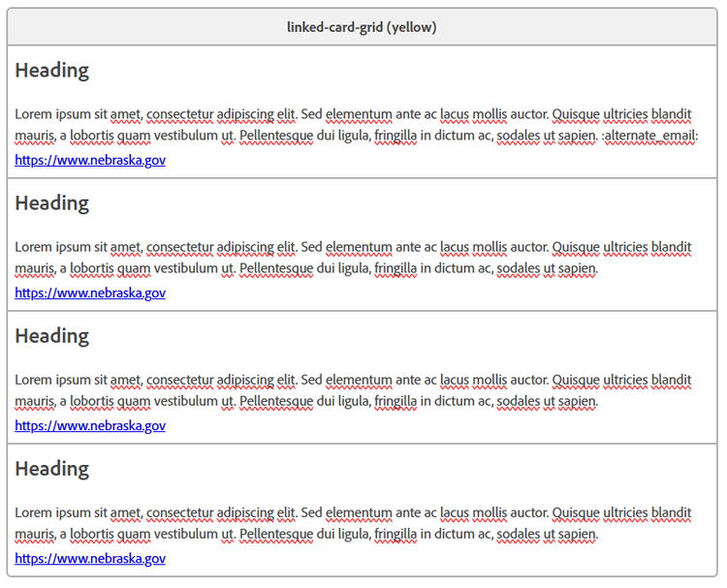Viewport: 727px width, 588px height.
Task: Click the "linked-card-grid (yellow)" table header
Action: tap(362, 27)
